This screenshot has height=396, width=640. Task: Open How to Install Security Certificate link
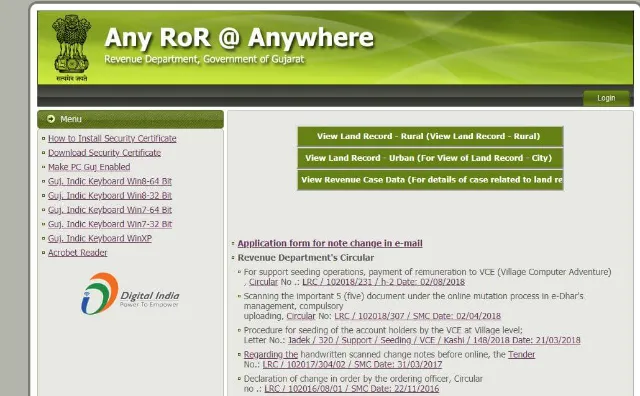click(112, 138)
